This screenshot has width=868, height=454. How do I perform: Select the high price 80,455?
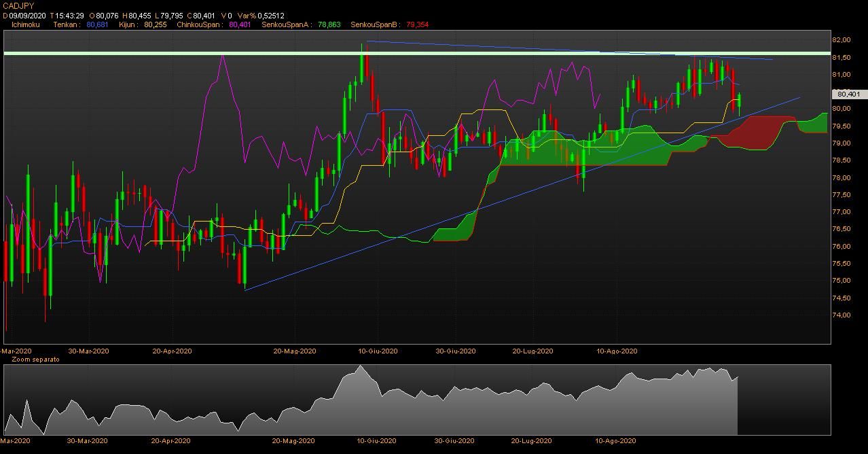pos(140,15)
